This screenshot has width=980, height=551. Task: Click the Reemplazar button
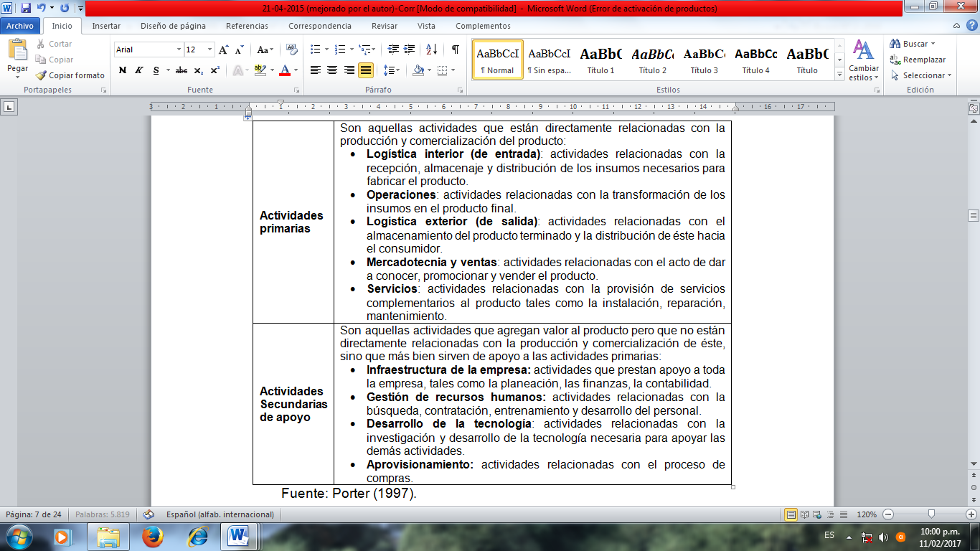(918, 60)
